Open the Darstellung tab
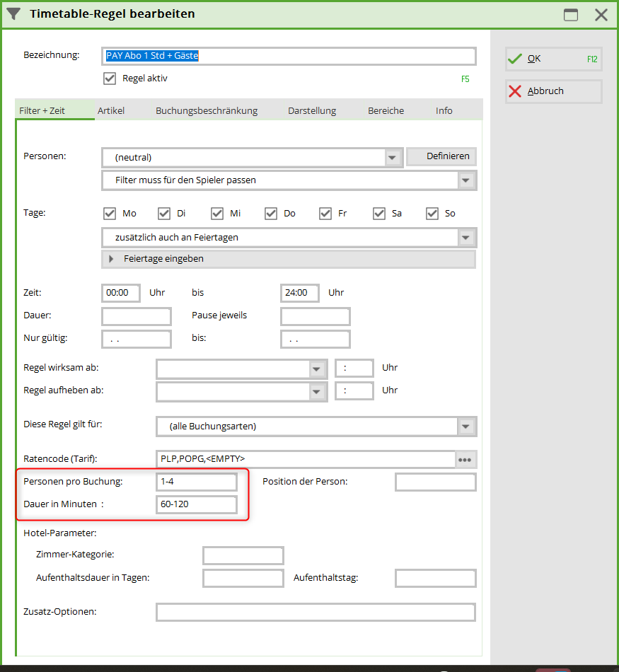Screen dimensions: 619x672 pos(312,110)
